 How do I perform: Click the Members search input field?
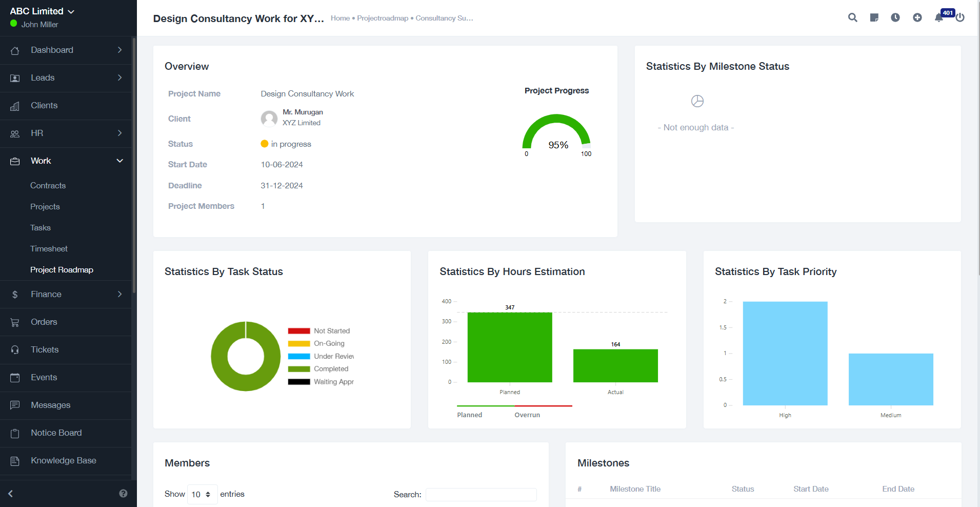481,495
